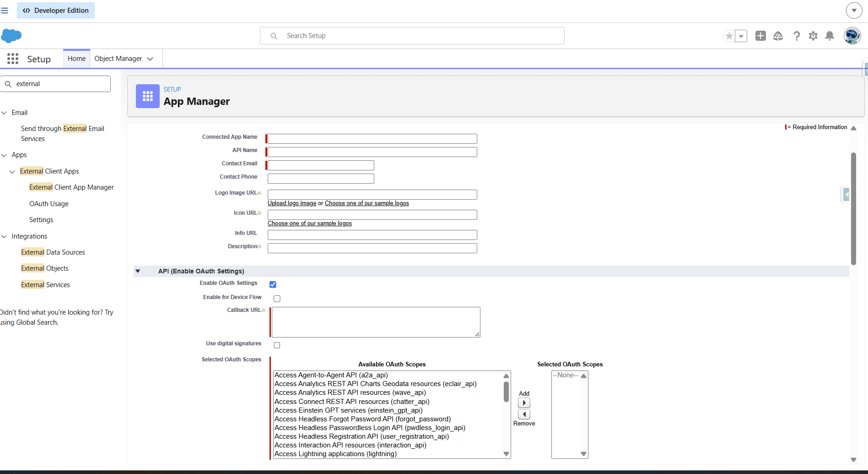The image size is (868, 474).
Task: Open the Setup gear icon
Action: [813, 36]
